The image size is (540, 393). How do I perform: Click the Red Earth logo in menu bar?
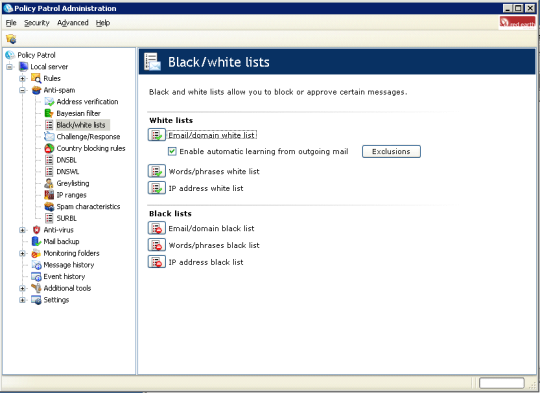pyautogui.click(x=517, y=23)
